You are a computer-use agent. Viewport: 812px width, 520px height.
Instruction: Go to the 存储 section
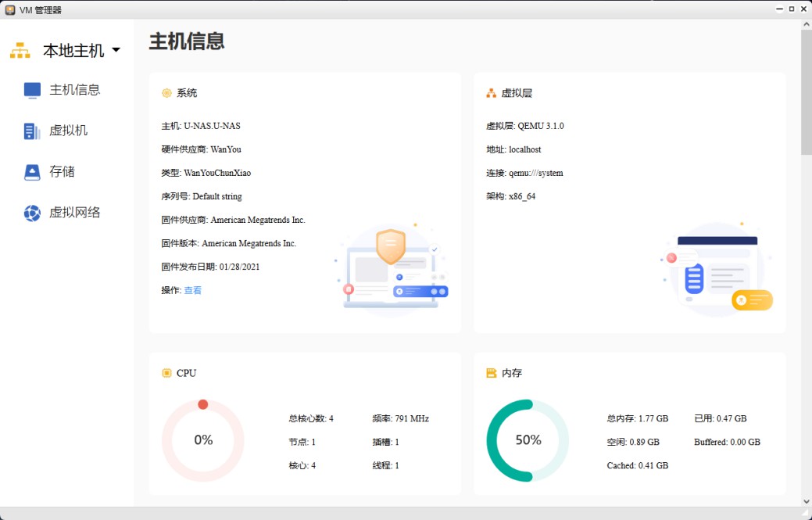pyautogui.click(x=63, y=171)
